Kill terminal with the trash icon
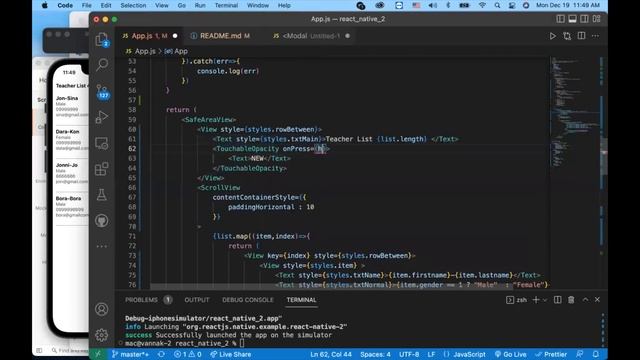 coord(571,300)
